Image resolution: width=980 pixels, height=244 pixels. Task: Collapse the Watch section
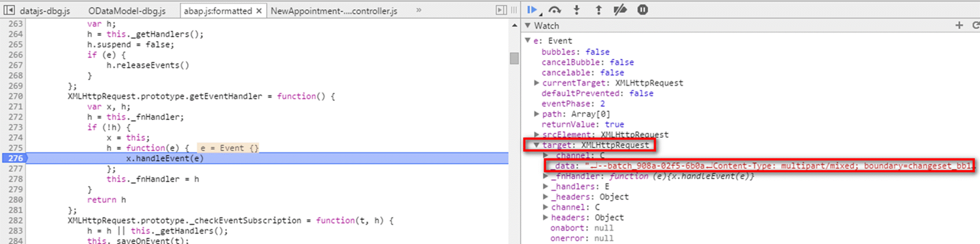(528, 26)
